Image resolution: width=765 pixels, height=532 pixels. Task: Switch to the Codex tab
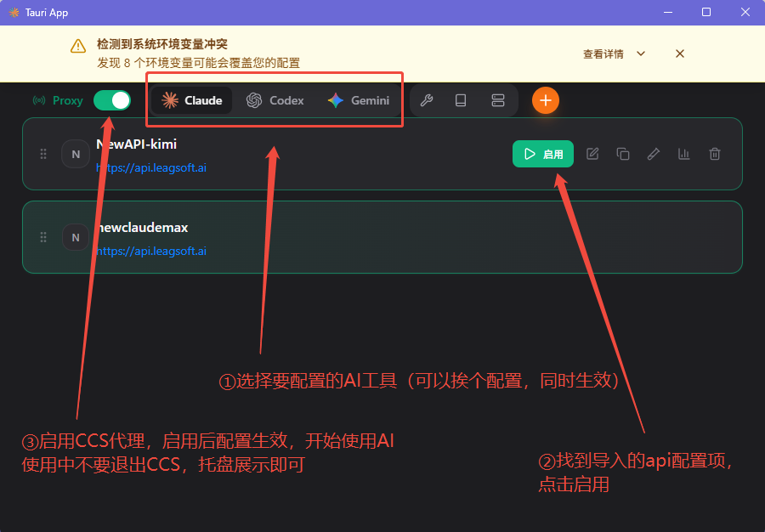click(x=275, y=99)
